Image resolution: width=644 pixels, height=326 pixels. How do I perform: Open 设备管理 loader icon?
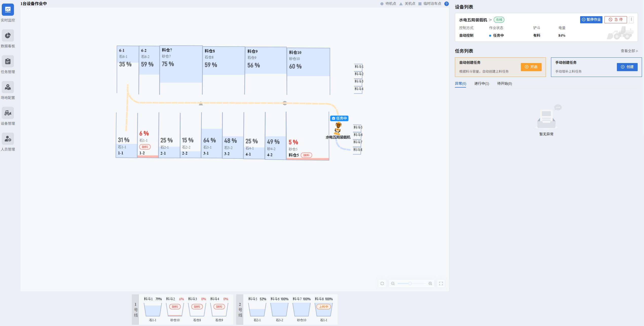tap(8, 113)
